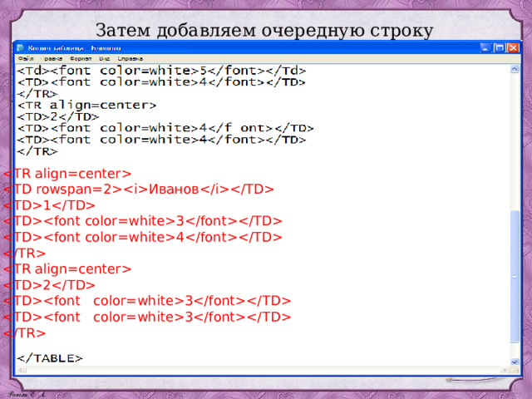Click the horizontal scrollbar right arrow
Image resolution: width=532 pixels, height=399 pixels.
pyautogui.click(x=505, y=370)
